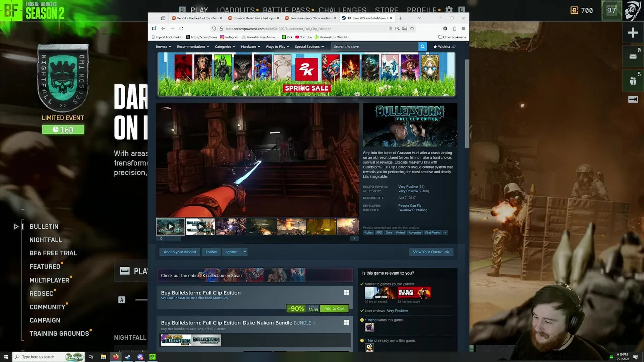644x362 pixels.
Task: Open the Gearbox Publishing link
Action: click(x=413, y=210)
